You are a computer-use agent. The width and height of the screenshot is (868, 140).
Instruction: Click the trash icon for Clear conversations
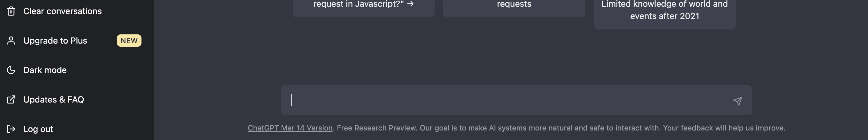click(x=11, y=11)
